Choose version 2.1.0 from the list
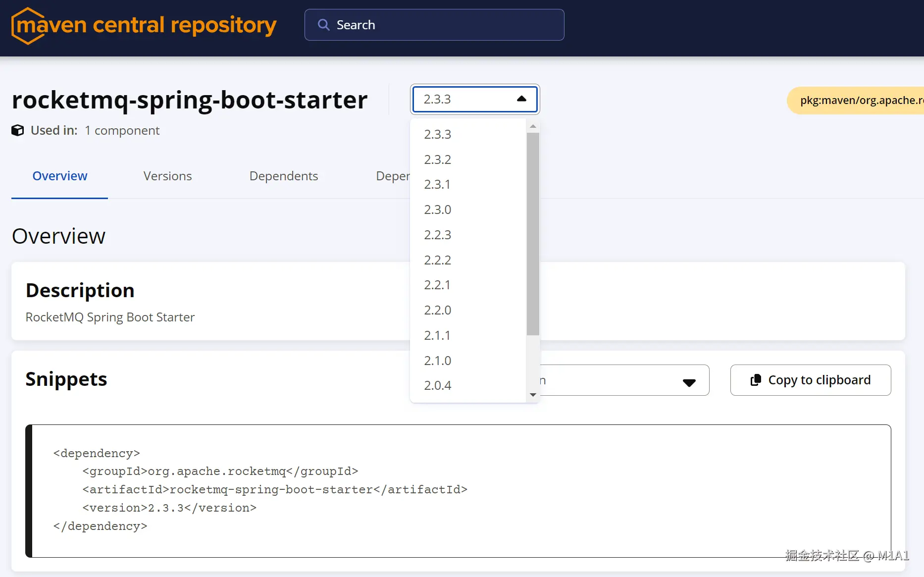The width and height of the screenshot is (924, 577). (468, 361)
